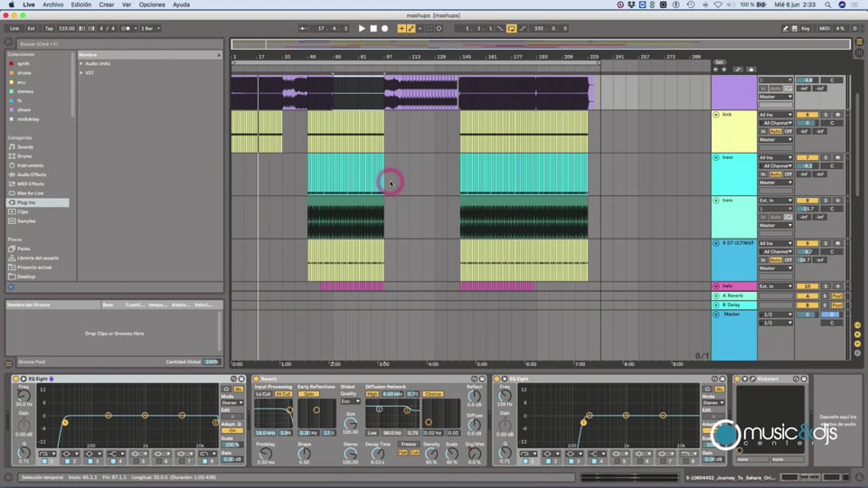Open kick track All Ins input dropdown
This screenshot has width=868, height=488.
click(x=776, y=115)
